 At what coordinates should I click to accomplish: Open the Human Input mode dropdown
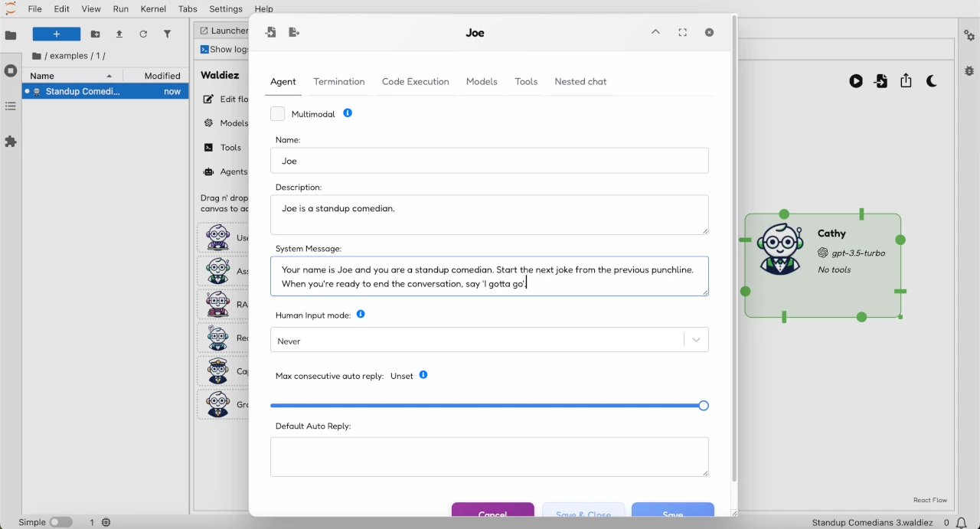pos(489,341)
